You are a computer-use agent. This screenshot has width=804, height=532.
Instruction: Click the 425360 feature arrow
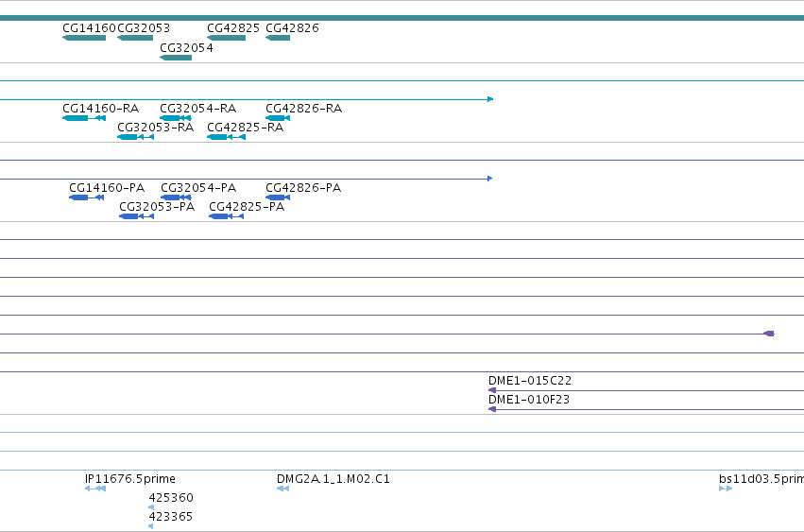151,507
